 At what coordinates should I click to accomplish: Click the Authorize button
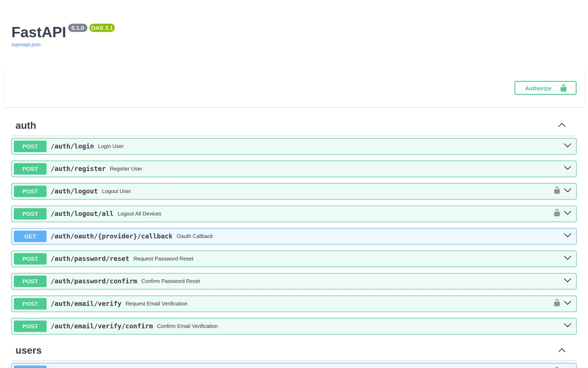(x=545, y=88)
